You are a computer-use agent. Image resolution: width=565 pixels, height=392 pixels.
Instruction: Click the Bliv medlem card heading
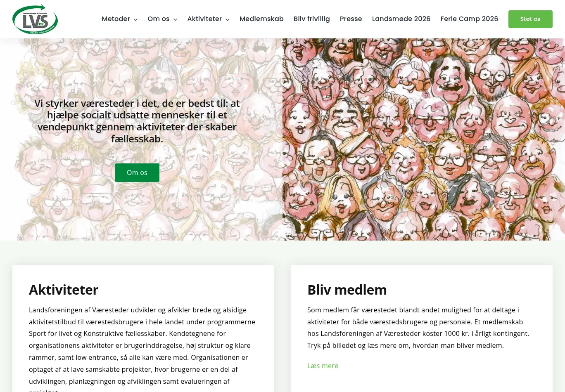pos(347,290)
